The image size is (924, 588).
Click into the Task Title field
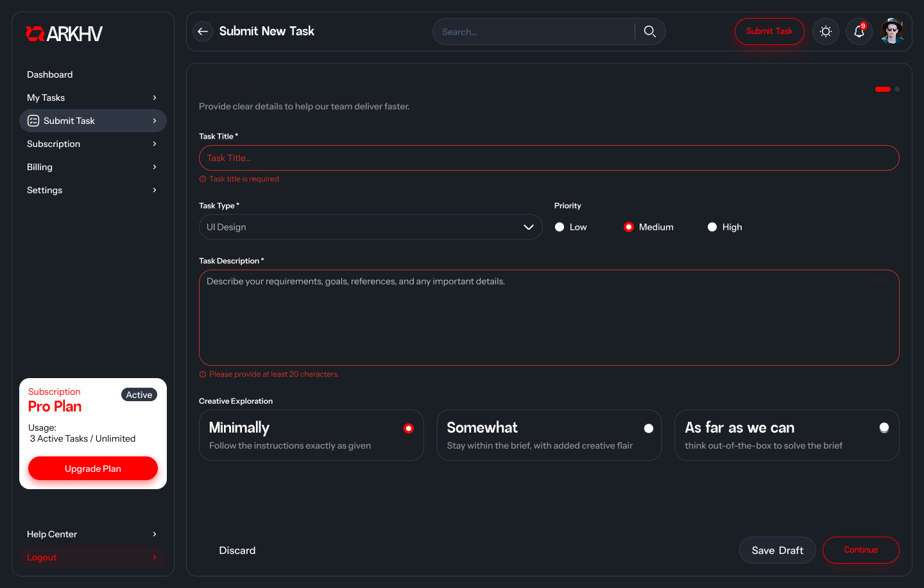click(x=549, y=158)
